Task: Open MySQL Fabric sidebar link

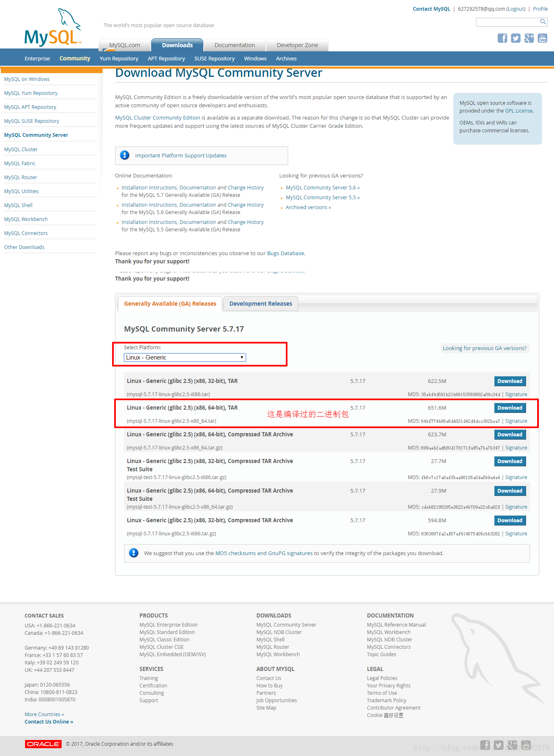Action: click(x=20, y=164)
